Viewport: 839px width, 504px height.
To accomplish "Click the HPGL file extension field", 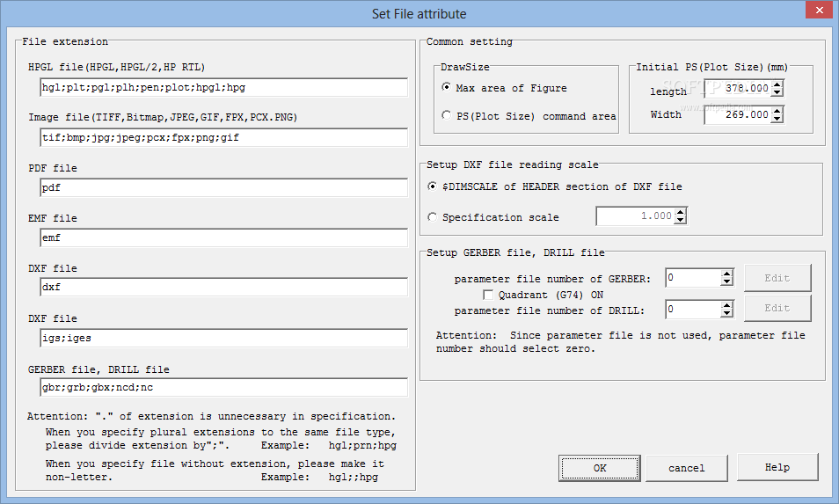I will (223, 87).
